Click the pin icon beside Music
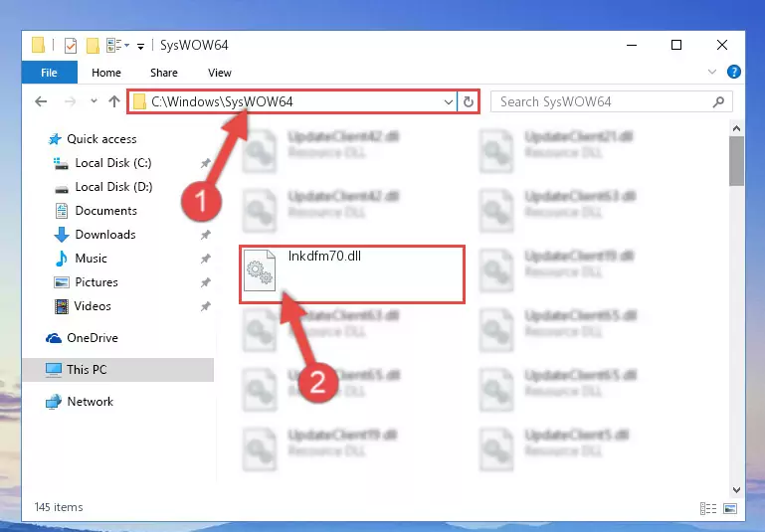765x532 pixels. point(205,259)
